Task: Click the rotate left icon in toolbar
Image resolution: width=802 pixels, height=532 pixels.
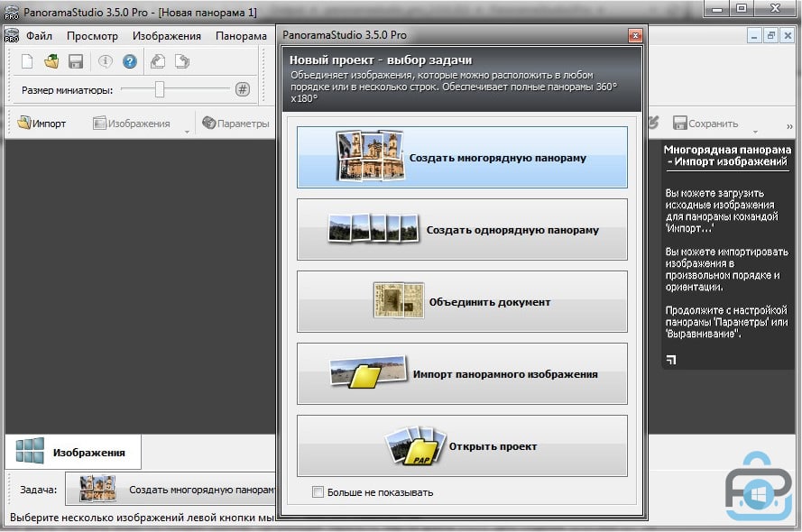Action: click(x=158, y=62)
